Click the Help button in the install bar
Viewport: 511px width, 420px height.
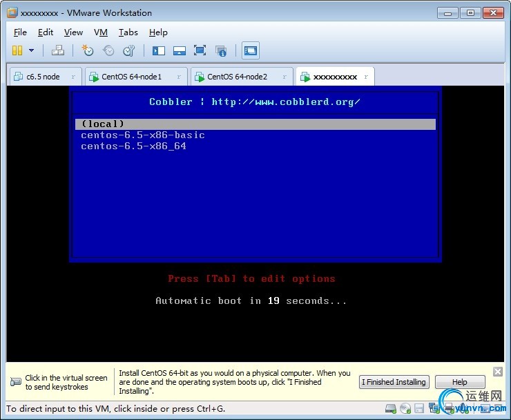[x=460, y=382]
